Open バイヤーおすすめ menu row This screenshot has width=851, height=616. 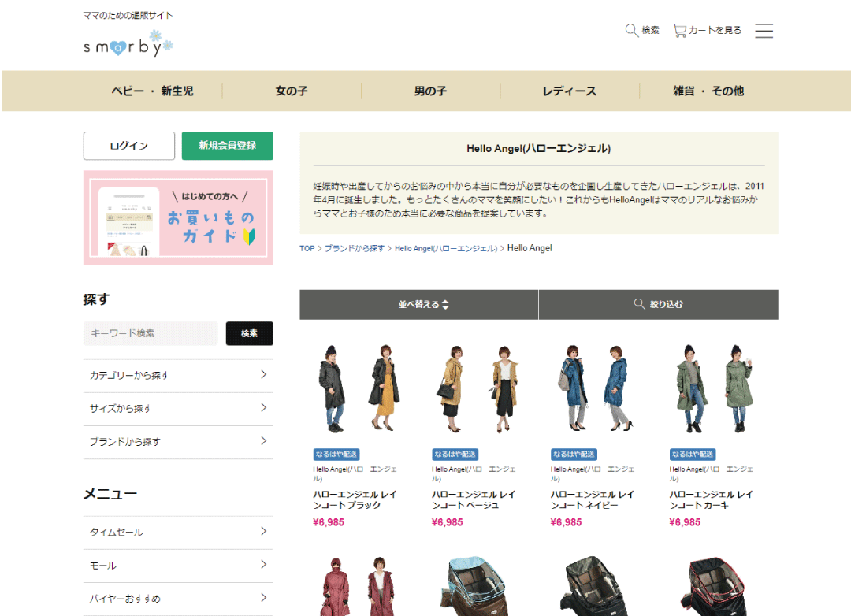178,599
